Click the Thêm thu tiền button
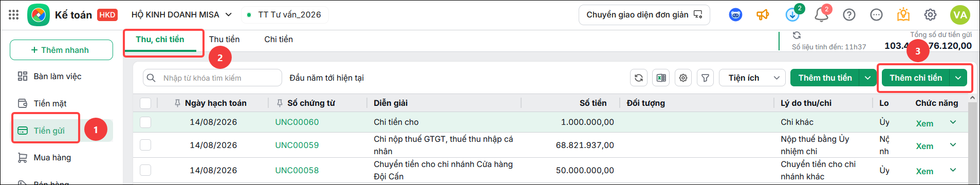Image resolution: width=980 pixels, height=185 pixels. coord(825,78)
